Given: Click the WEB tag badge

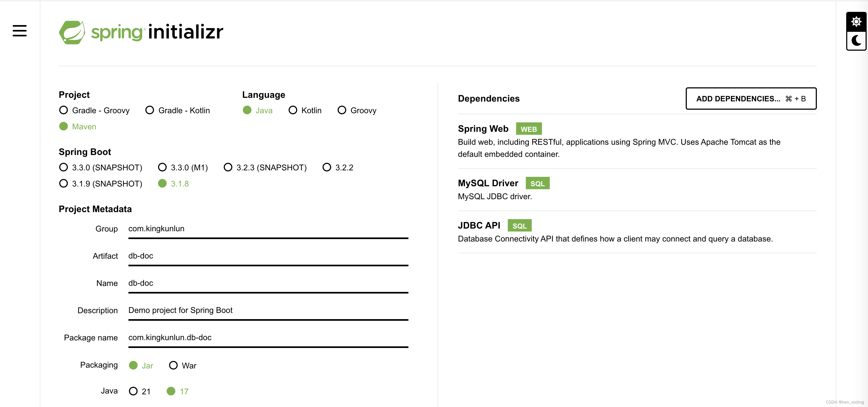Looking at the screenshot, I should [x=529, y=129].
